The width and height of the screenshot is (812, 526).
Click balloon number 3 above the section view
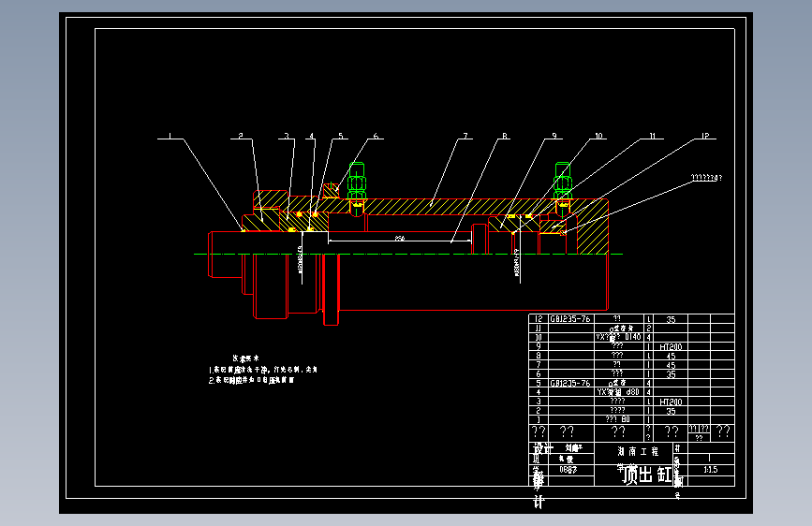[x=287, y=136]
